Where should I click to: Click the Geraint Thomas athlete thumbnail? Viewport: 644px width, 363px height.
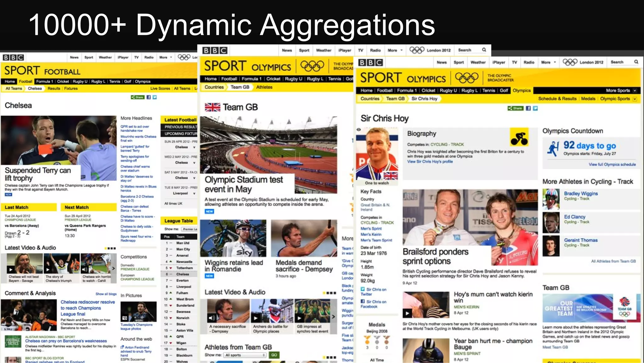click(x=551, y=246)
